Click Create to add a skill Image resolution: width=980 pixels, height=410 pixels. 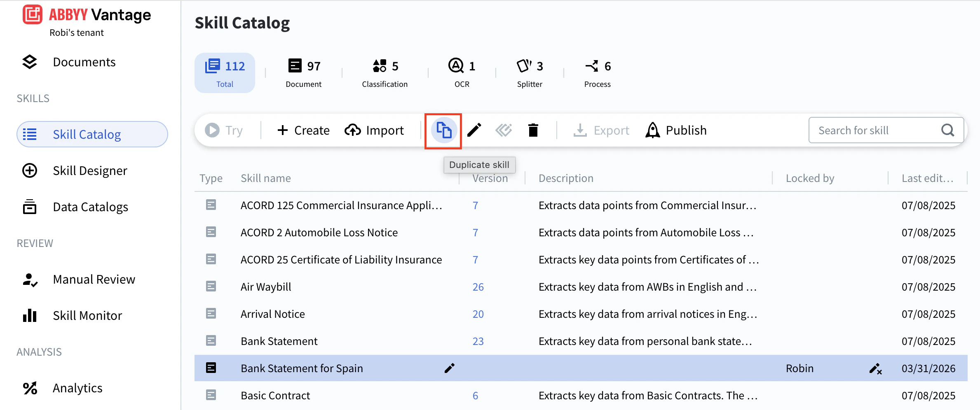pos(303,130)
